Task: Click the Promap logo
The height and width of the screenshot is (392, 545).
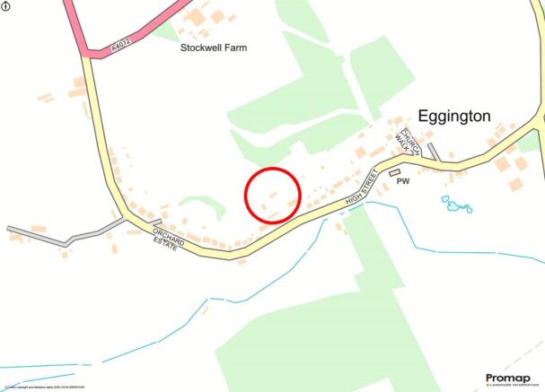Action: [x=508, y=378]
